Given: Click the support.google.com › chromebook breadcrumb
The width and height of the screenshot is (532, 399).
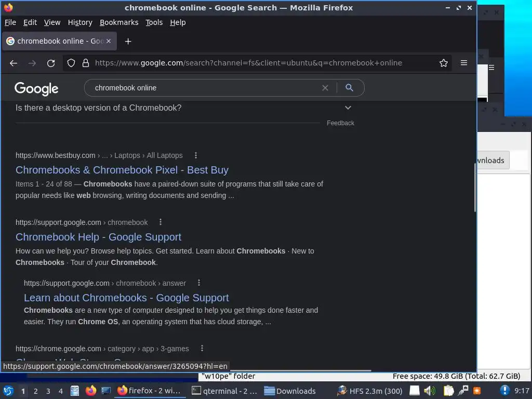Looking at the screenshot, I should [x=82, y=222].
